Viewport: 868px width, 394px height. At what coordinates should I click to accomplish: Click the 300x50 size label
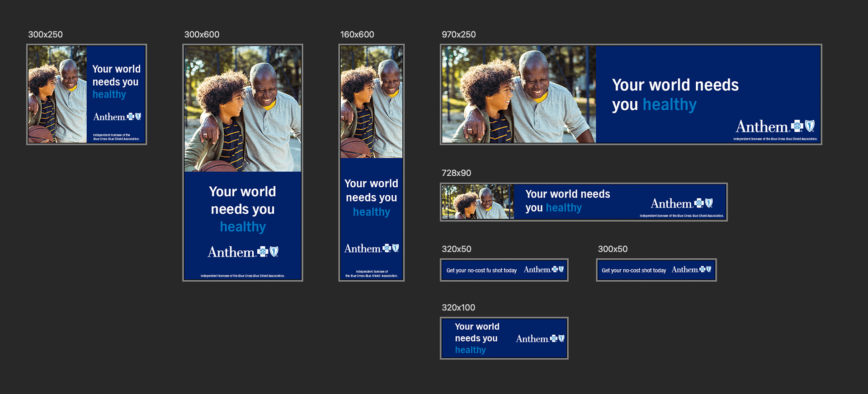(613, 249)
